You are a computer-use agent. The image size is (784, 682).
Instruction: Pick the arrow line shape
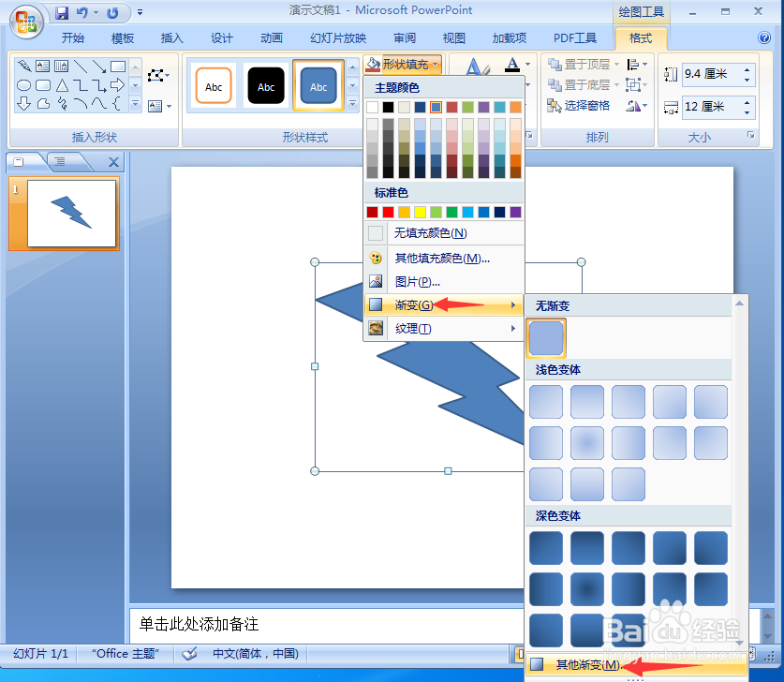(x=99, y=66)
